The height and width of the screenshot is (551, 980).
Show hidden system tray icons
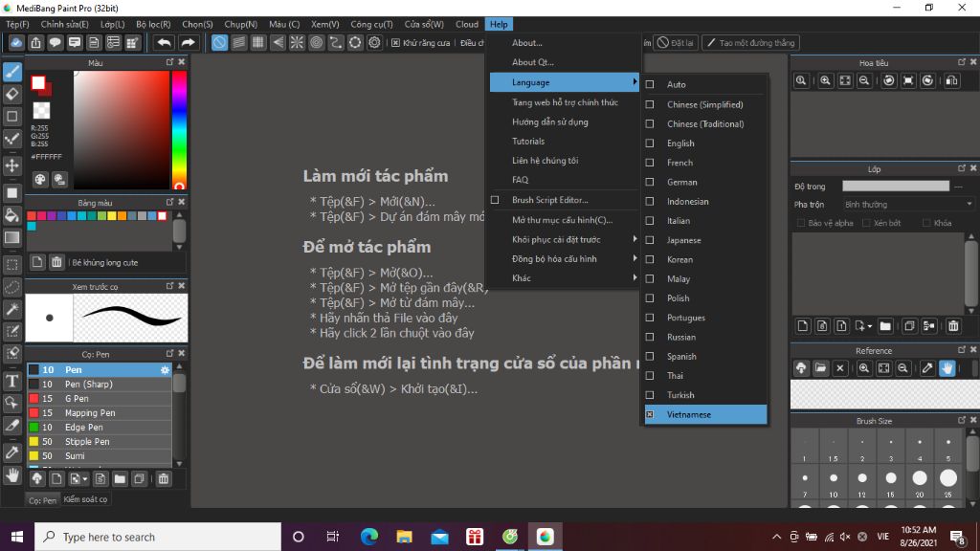tap(776, 537)
